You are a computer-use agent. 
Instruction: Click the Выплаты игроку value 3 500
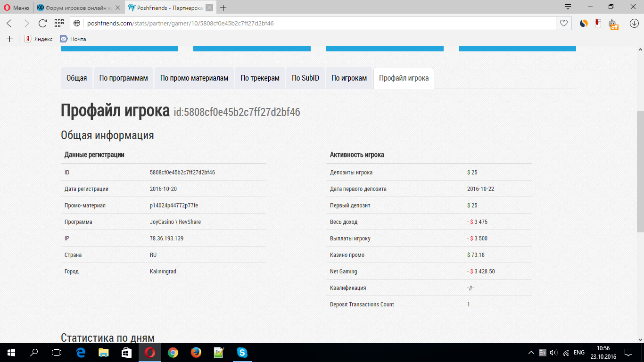(x=477, y=239)
